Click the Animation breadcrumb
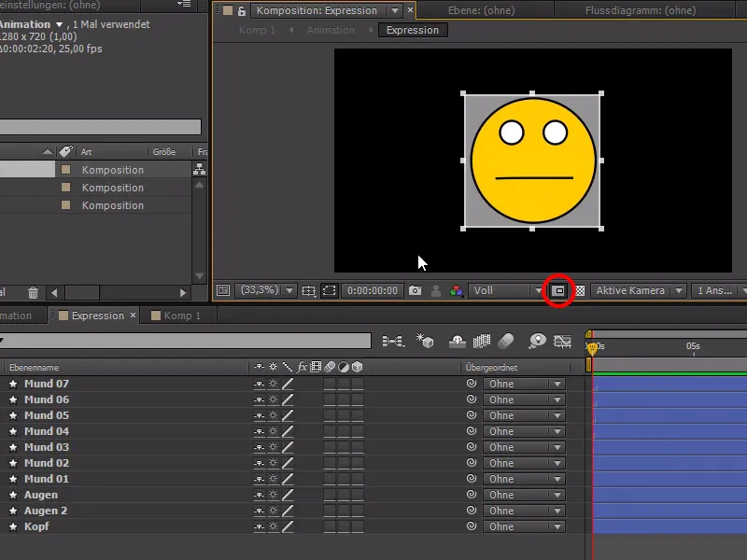 click(331, 30)
